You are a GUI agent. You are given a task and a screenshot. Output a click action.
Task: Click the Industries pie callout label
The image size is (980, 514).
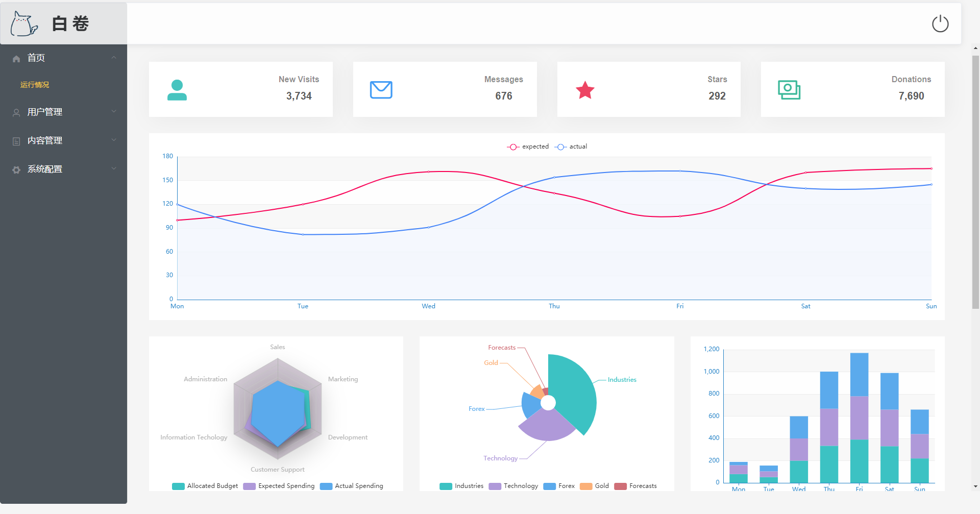tap(622, 380)
